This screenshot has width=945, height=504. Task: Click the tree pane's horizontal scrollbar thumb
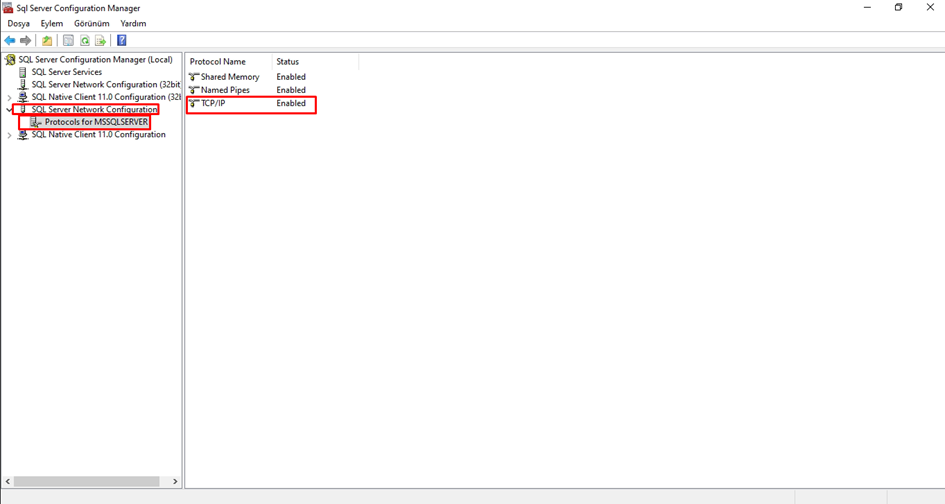point(87,482)
